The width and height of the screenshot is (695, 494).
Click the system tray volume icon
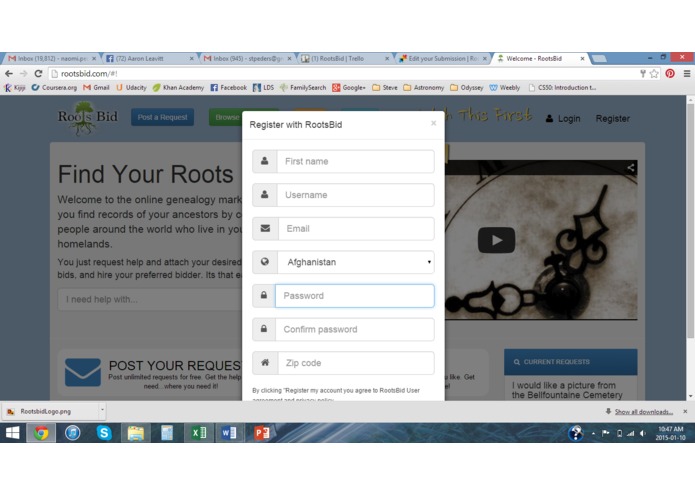pos(643,433)
